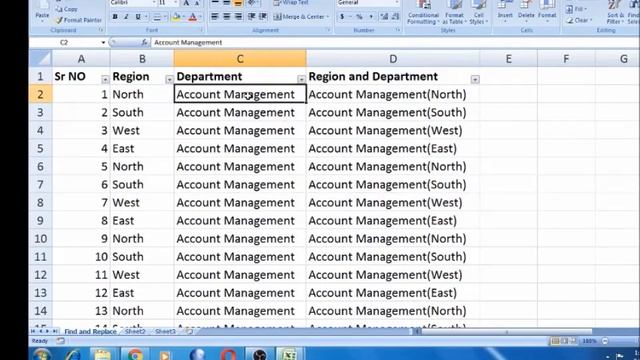Click the Orientation icon
Image resolution: width=640 pixels, height=360 pixels.
coord(252,3)
